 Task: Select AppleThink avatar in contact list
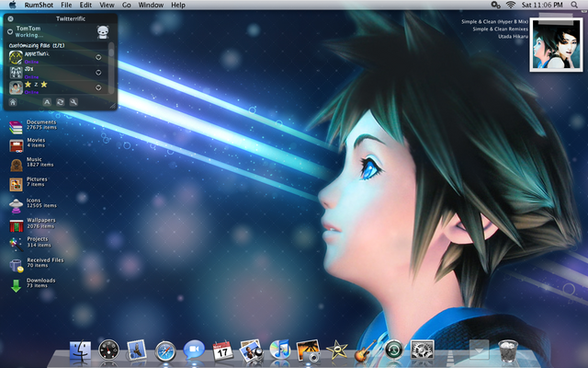click(16, 57)
